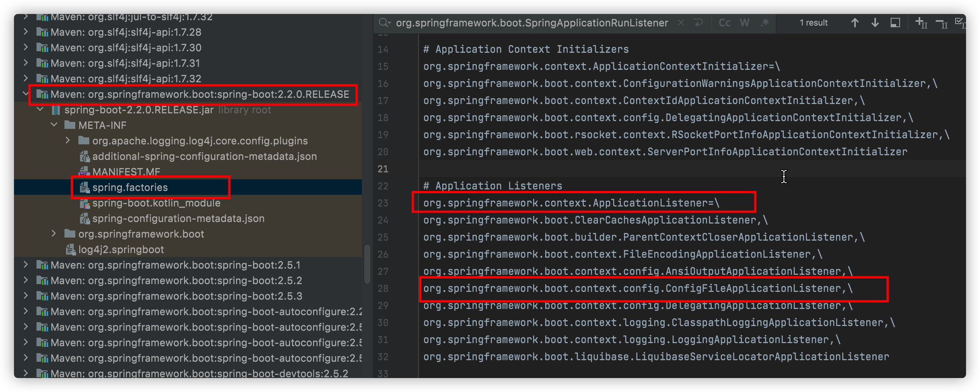Expand Maven spring-boot-devtools:2.5.2 library node
Viewport: 980px width, 392px height.
[x=26, y=373]
